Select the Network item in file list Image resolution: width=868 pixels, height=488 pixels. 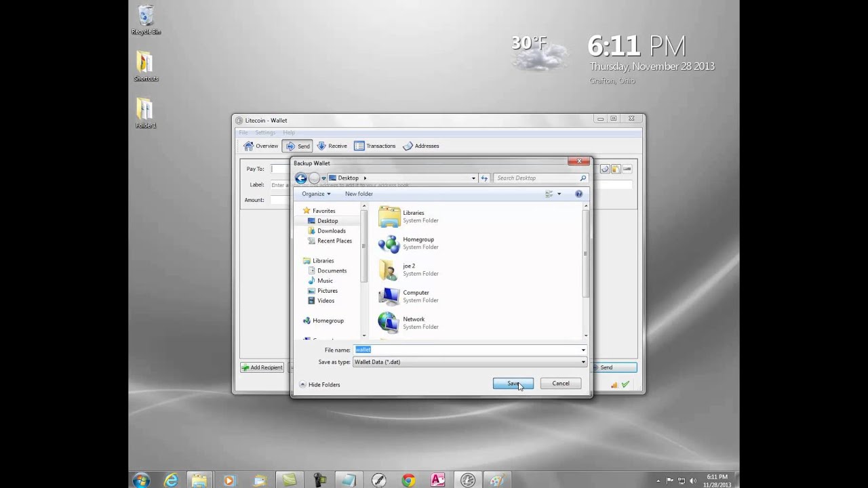pos(409,323)
